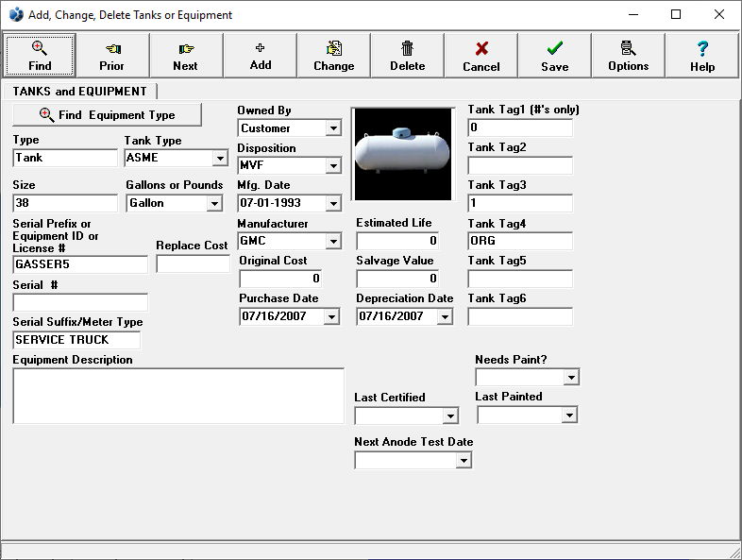Open the Mfg. Date picker
The image size is (742, 560).
[x=333, y=203]
